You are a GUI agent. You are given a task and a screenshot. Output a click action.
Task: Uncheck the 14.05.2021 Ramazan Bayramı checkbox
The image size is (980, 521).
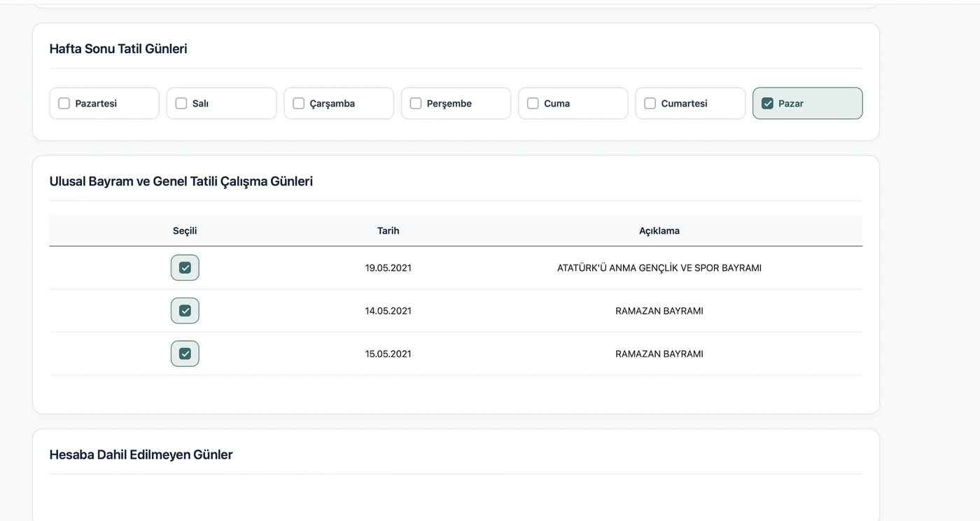185,311
